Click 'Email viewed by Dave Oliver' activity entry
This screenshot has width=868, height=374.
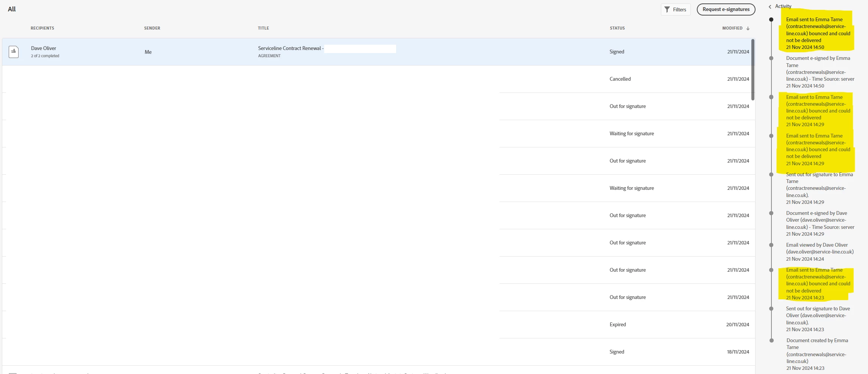point(820,252)
